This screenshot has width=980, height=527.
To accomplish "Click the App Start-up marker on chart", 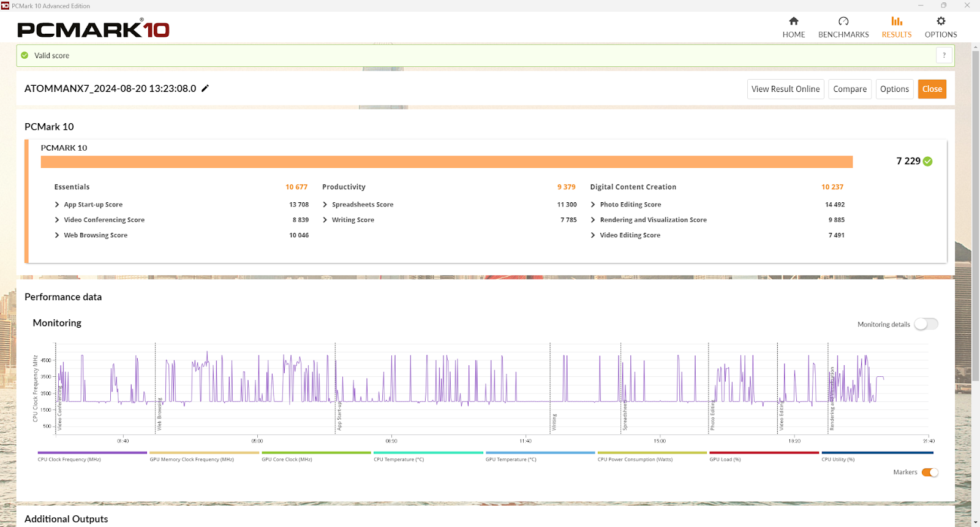I will coord(339,417).
